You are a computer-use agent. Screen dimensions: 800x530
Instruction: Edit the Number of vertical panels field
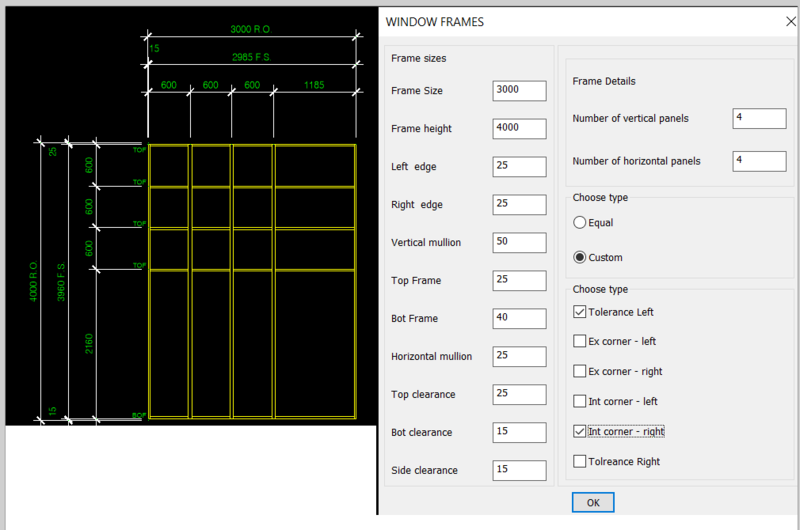[x=758, y=119]
